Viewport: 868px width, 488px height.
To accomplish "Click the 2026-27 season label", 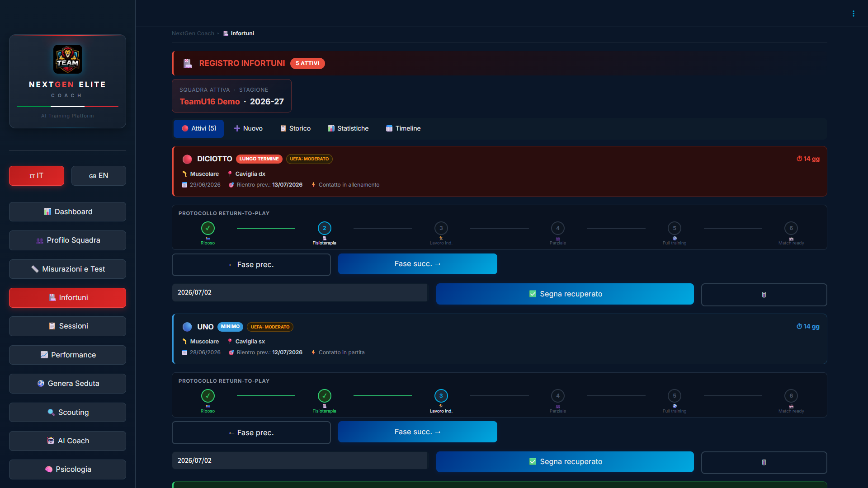I will coord(267,102).
